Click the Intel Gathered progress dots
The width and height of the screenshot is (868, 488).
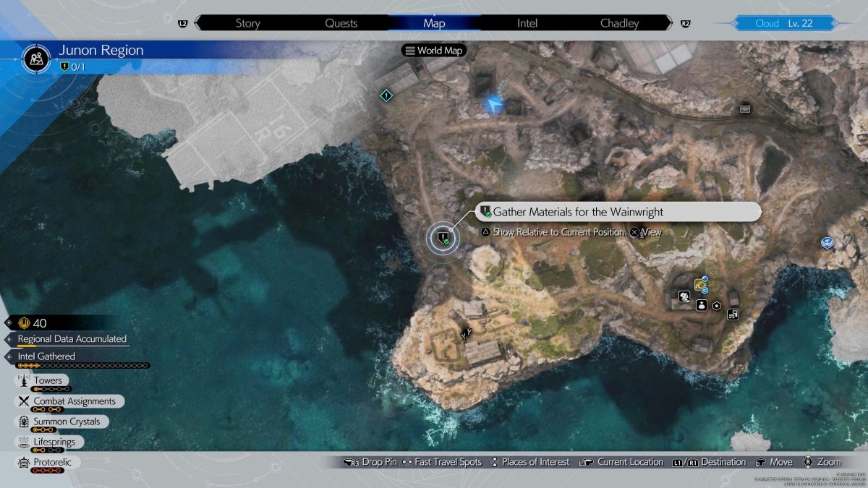(83, 366)
